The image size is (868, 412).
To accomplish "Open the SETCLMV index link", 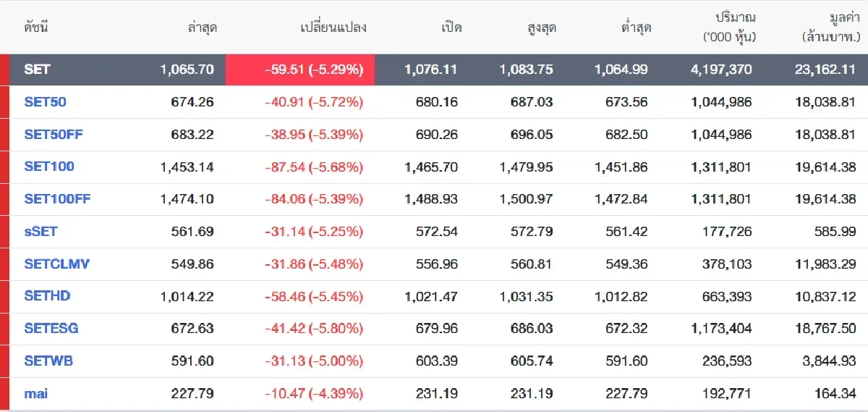I will click(56, 264).
